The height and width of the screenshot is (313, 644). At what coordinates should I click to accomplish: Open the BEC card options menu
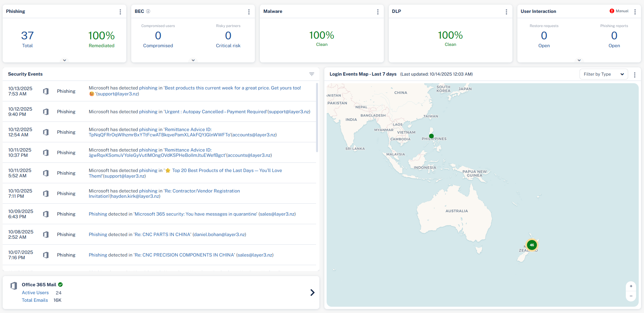pos(249,12)
